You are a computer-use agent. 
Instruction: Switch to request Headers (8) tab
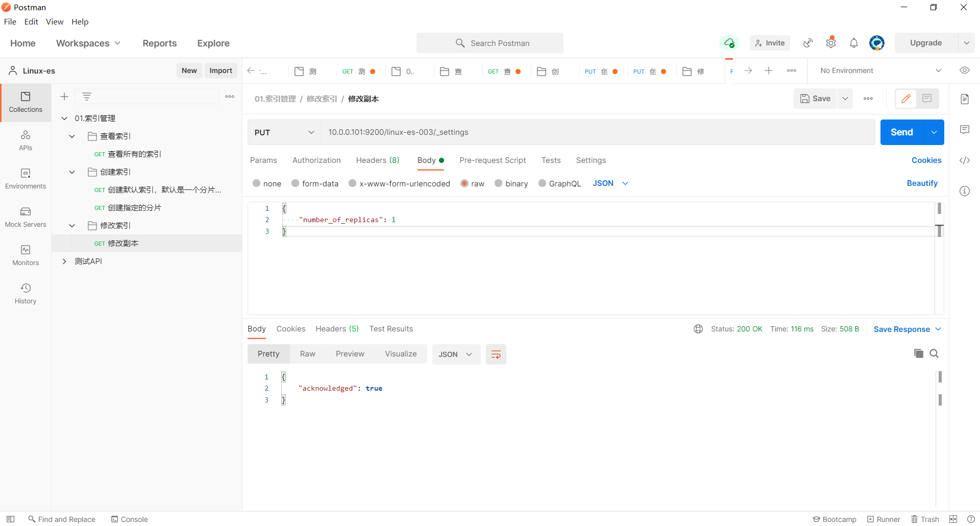(378, 160)
